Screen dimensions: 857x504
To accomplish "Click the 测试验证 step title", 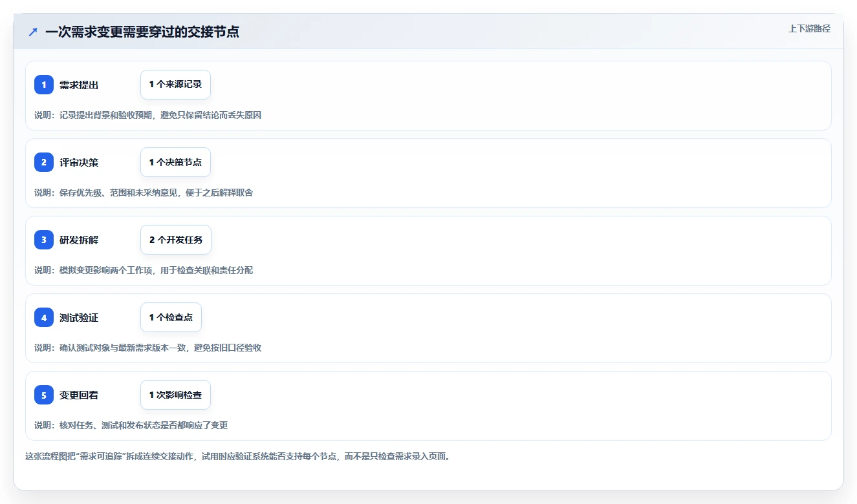I will [79, 317].
